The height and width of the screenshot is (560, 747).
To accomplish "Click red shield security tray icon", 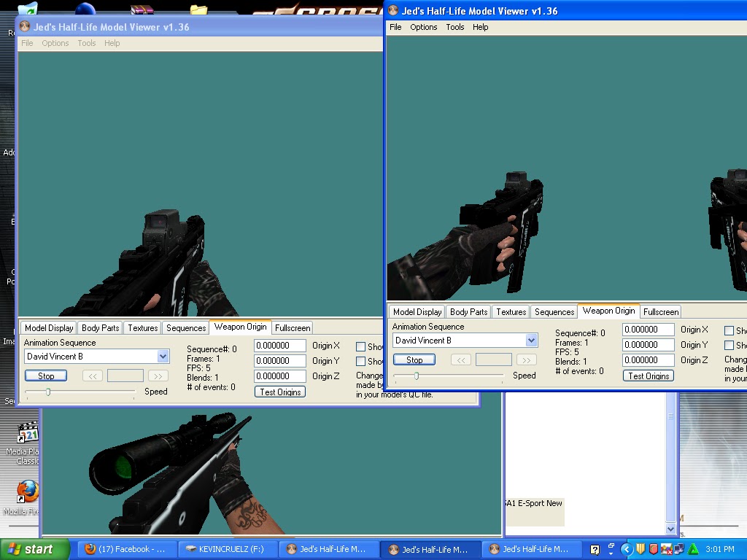I will (x=654, y=550).
